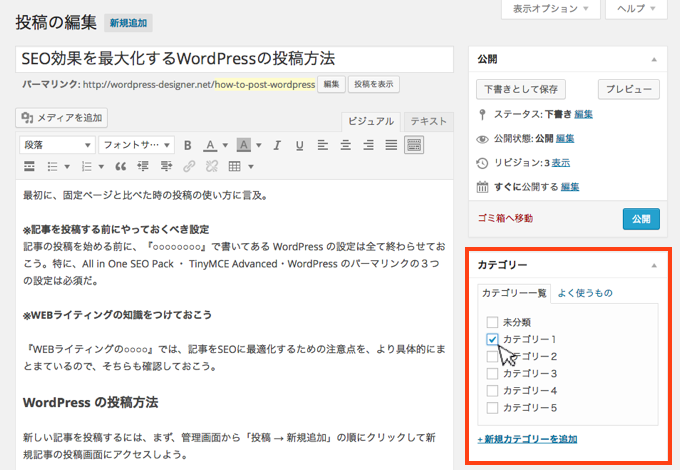Uncheck the カテゴリー1 checkbox
The width and height of the screenshot is (680, 471).
tap(492, 339)
